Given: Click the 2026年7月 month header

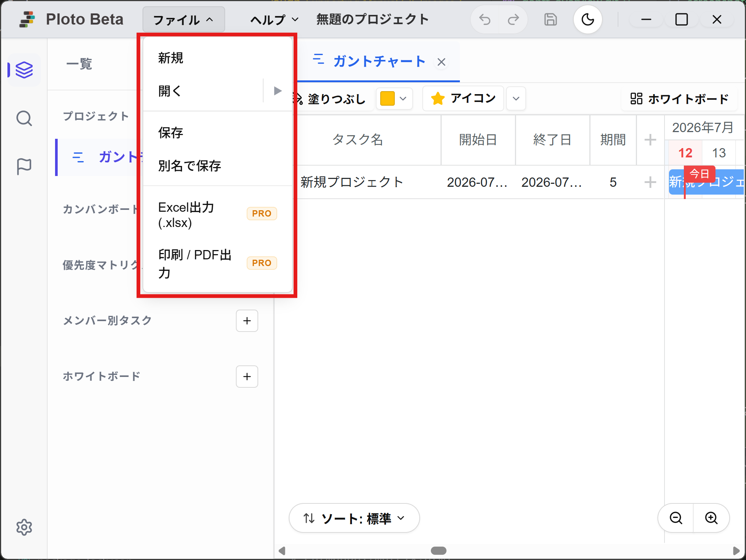Looking at the screenshot, I should (702, 128).
